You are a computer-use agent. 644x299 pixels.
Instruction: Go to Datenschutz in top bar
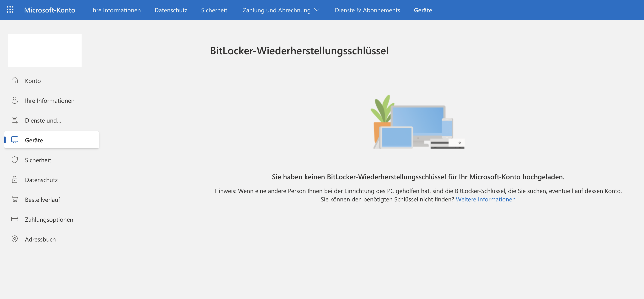click(171, 10)
